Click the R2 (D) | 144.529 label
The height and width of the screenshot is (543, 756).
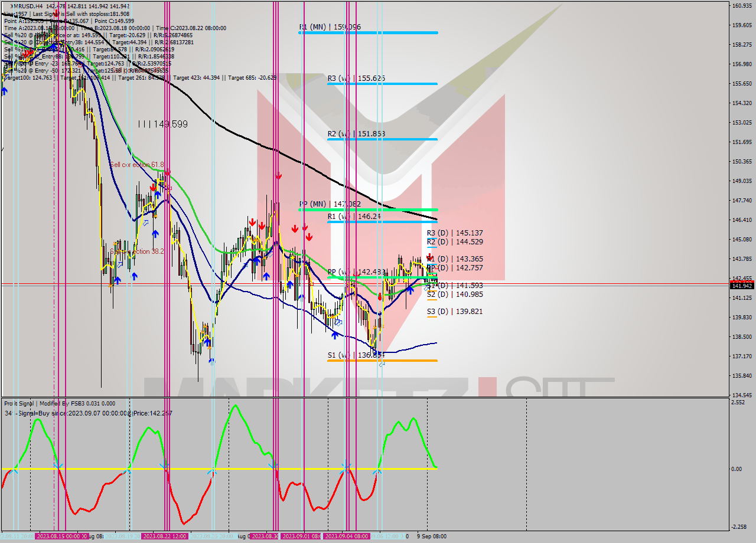[x=455, y=241]
